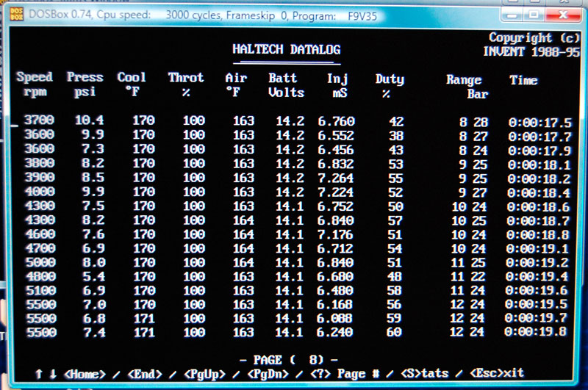
Task: Maximize the DOSBox window
Action: (x=534, y=15)
